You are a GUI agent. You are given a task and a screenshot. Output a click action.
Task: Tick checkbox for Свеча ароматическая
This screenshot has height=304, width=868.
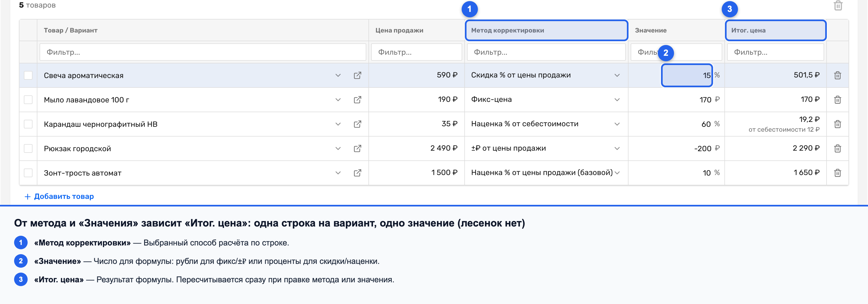pos(28,75)
